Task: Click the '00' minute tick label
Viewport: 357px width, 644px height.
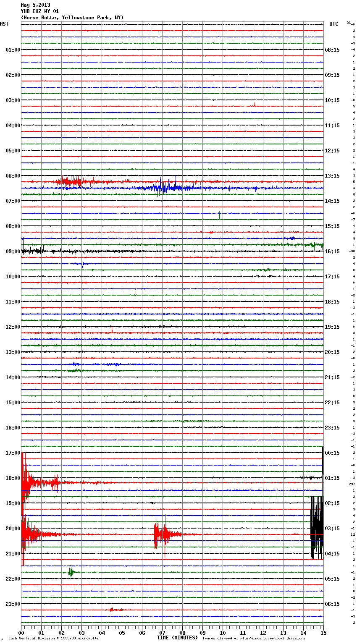Action: pyautogui.click(x=21, y=633)
